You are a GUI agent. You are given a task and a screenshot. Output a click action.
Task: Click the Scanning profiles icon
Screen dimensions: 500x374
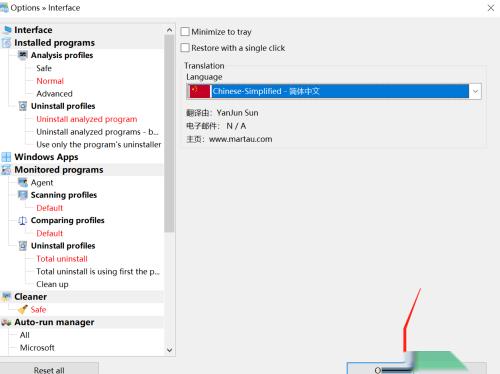click(23, 195)
